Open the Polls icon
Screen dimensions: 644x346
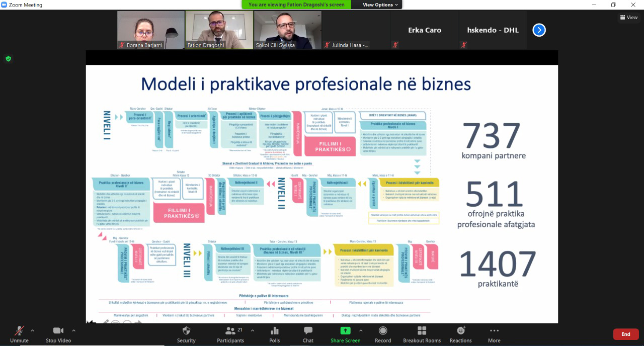[275, 331]
